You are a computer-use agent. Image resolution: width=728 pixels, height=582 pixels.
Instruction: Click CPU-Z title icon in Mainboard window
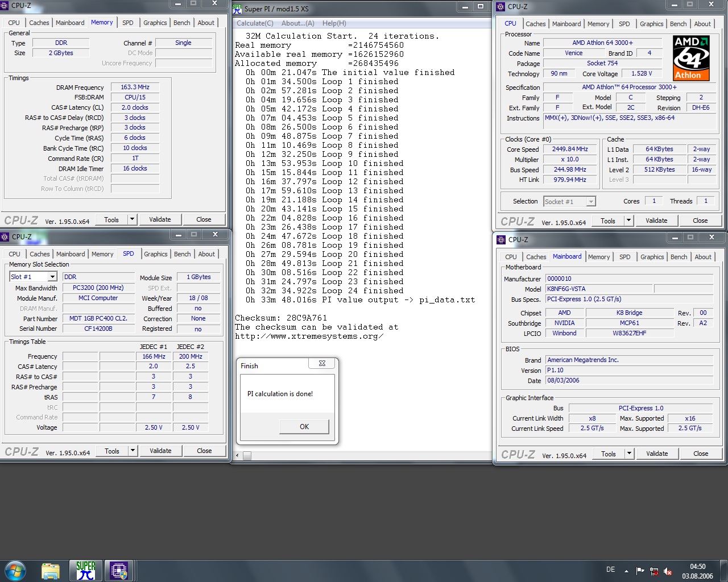(501, 239)
